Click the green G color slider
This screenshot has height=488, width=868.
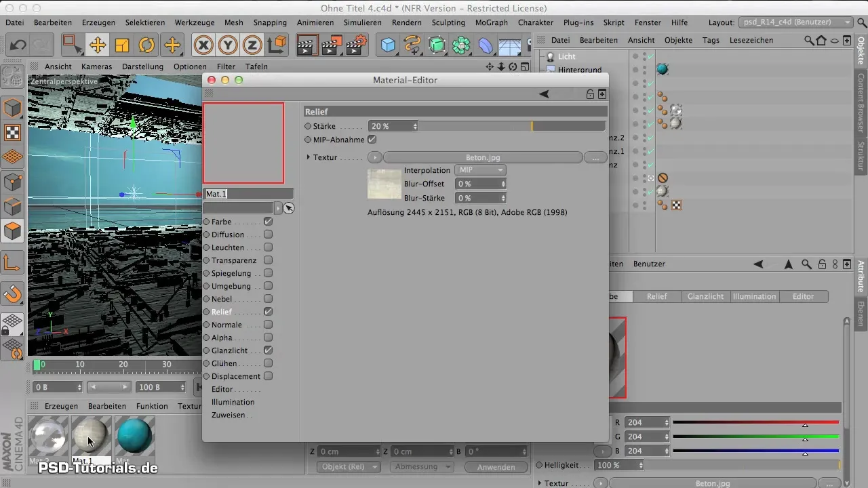click(x=755, y=436)
